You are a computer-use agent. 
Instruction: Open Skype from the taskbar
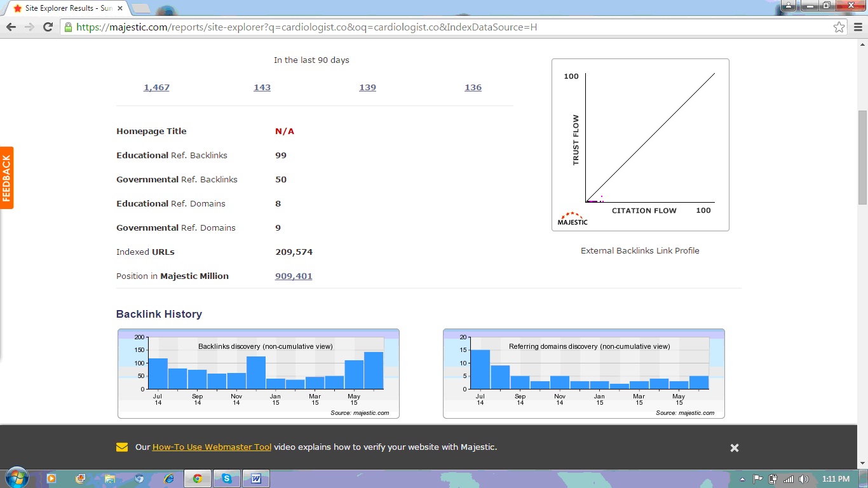227,478
